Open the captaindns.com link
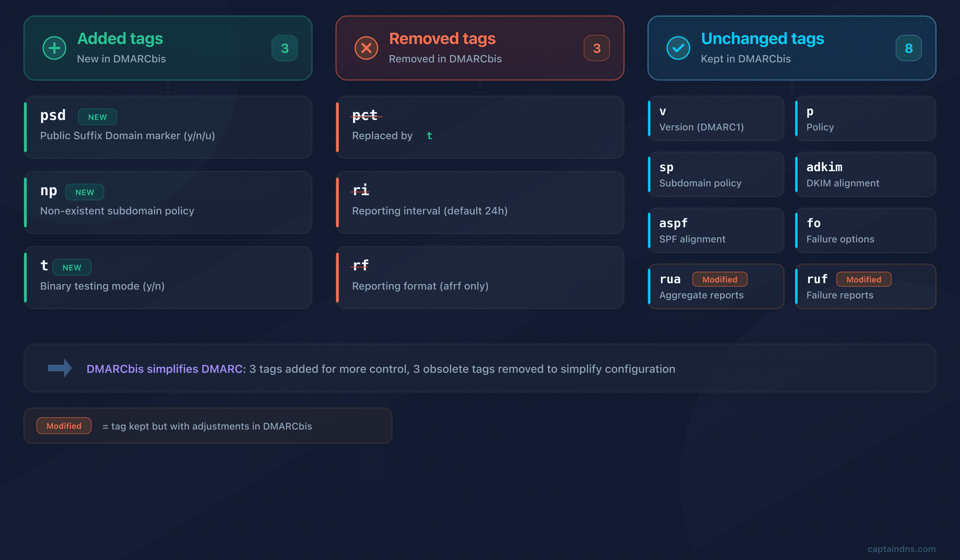This screenshot has width=960, height=560. pyautogui.click(x=901, y=549)
